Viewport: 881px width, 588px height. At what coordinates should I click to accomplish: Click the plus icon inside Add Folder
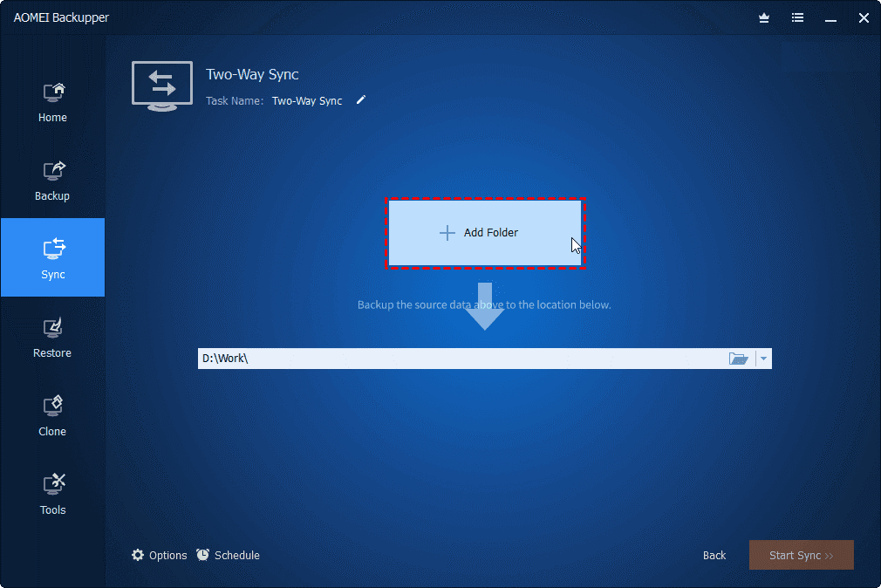pos(447,233)
